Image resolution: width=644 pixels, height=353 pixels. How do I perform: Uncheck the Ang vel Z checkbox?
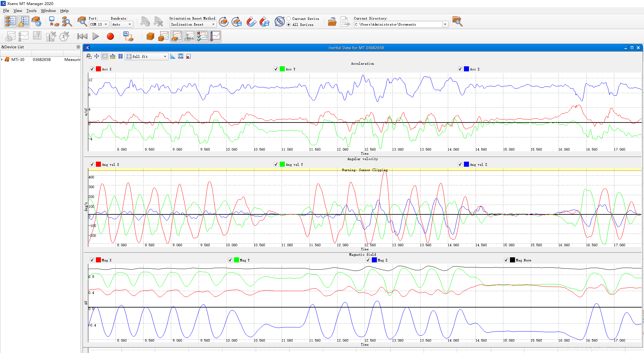pos(460,165)
